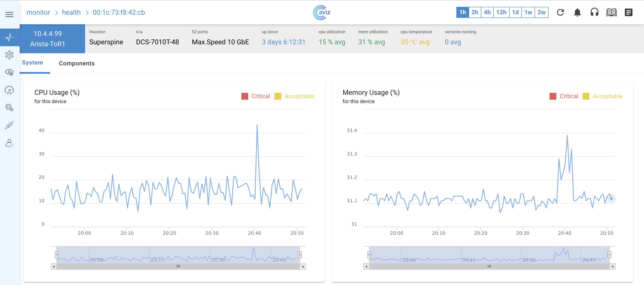
Task: Toggle Acceptable legend in Memory Usage chart
Action: click(602, 96)
